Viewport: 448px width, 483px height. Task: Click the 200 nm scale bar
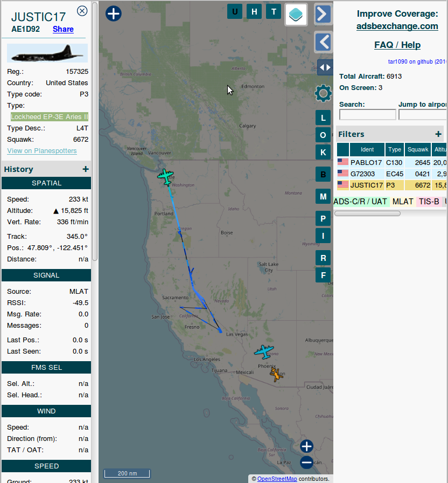point(127,473)
